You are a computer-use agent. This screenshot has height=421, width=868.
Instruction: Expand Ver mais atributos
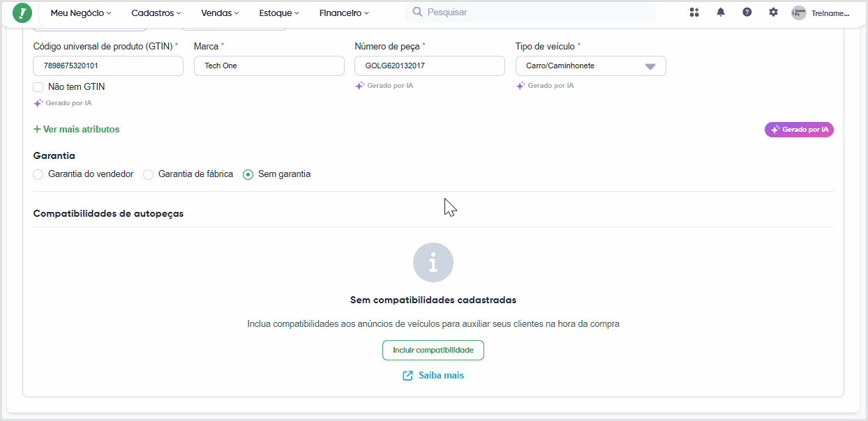(77, 130)
